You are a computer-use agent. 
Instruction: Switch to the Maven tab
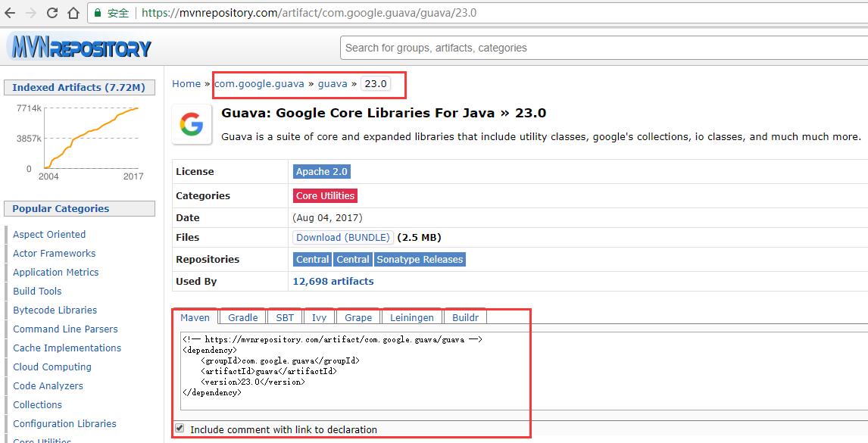pos(195,317)
